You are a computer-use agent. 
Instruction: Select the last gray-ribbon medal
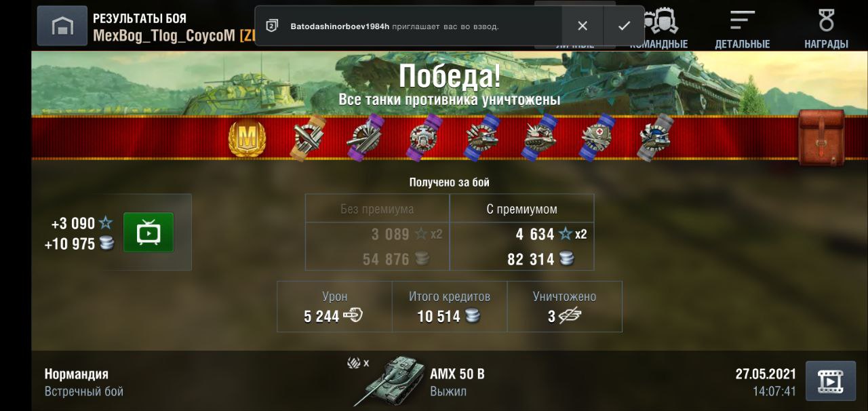[x=655, y=138]
